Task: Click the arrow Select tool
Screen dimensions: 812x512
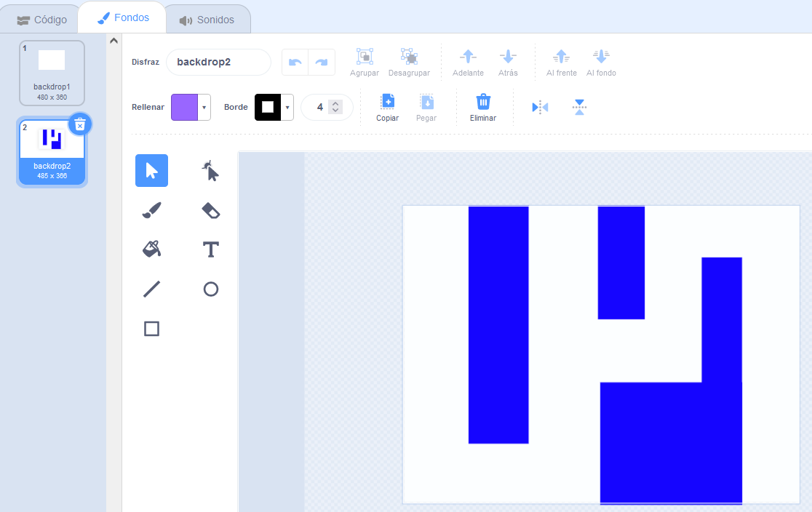Action: (x=151, y=171)
